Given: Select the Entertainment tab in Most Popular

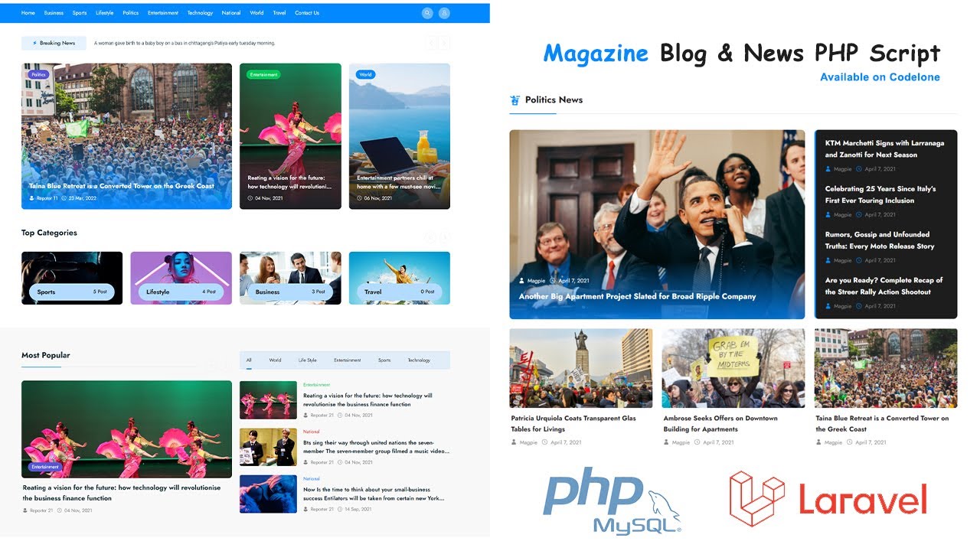Looking at the screenshot, I should [x=347, y=360].
